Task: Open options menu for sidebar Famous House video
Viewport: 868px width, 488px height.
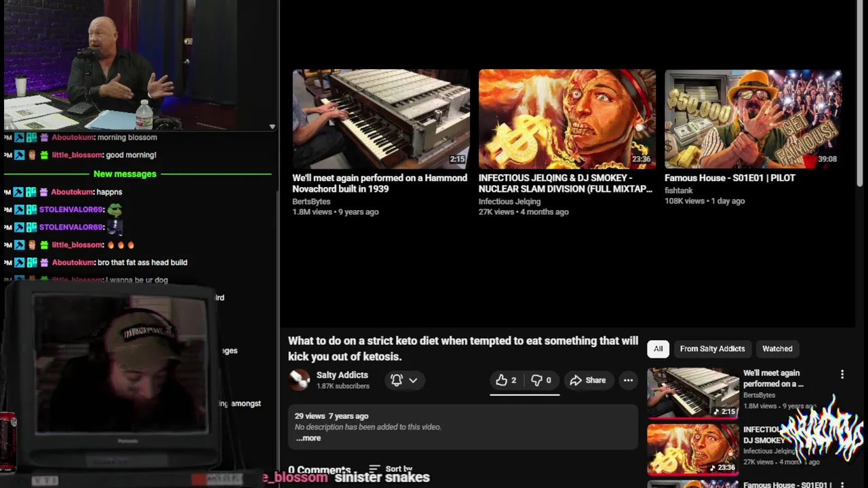Action: 842,485
